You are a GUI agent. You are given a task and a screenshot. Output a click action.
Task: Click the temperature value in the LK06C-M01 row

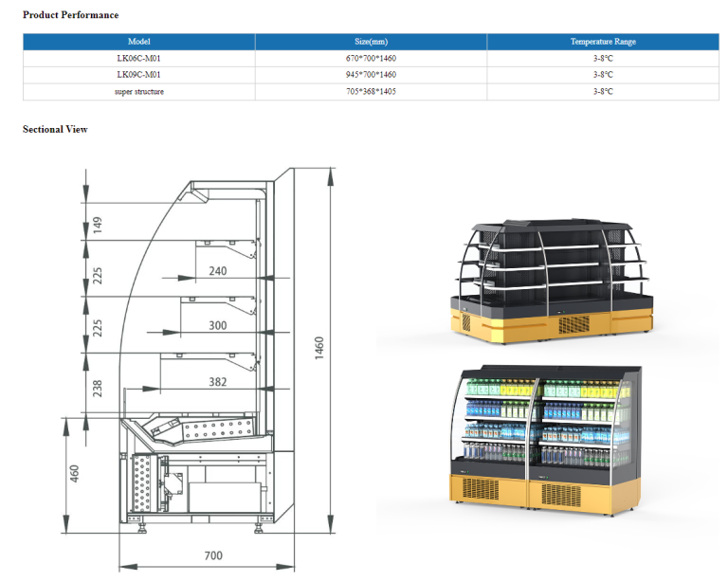[603, 58]
